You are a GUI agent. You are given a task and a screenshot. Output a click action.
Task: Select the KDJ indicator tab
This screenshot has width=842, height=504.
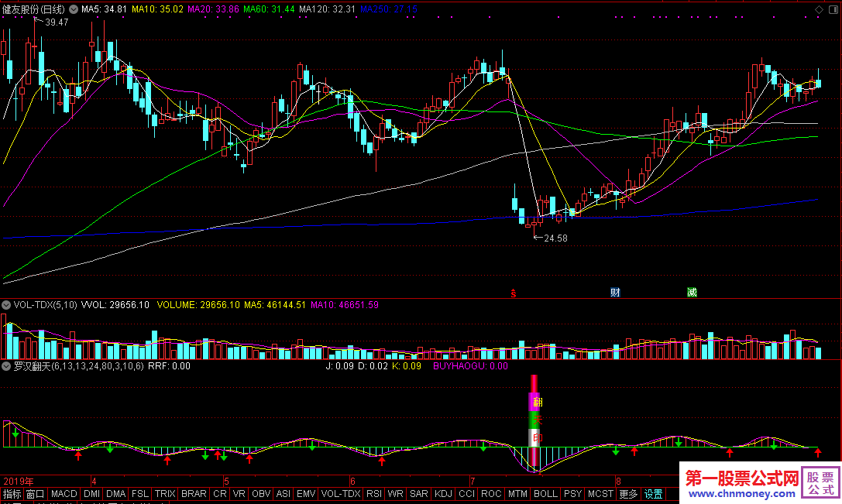444,494
